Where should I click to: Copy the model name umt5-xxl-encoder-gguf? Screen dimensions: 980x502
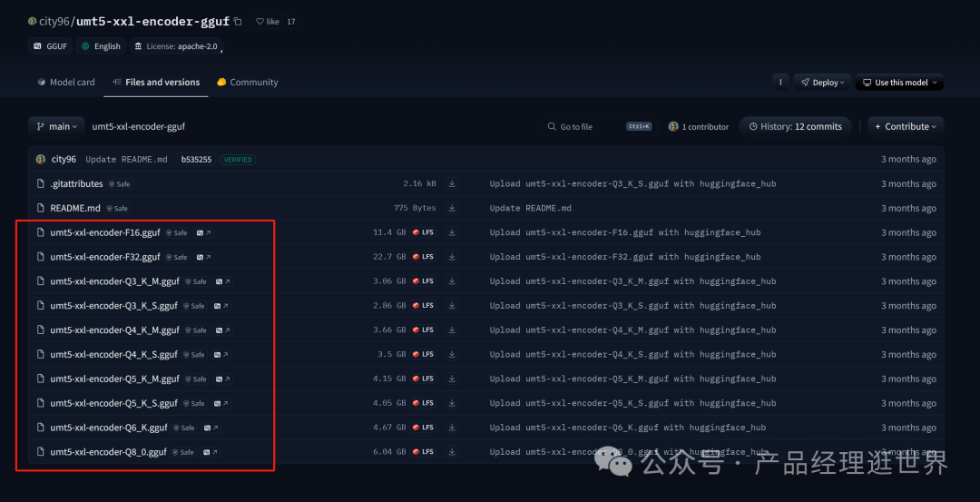pyautogui.click(x=238, y=21)
